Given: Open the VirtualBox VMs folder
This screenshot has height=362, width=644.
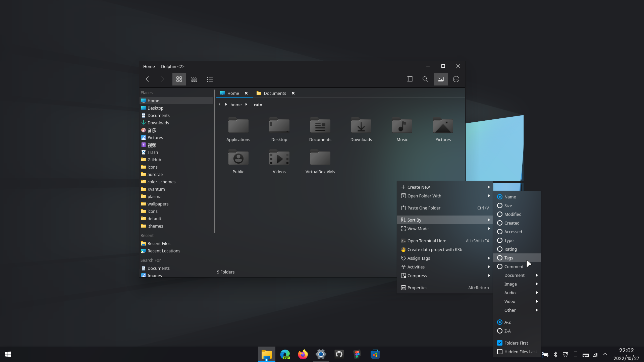Looking at the screenshot, I should click(x=320, y=162).
